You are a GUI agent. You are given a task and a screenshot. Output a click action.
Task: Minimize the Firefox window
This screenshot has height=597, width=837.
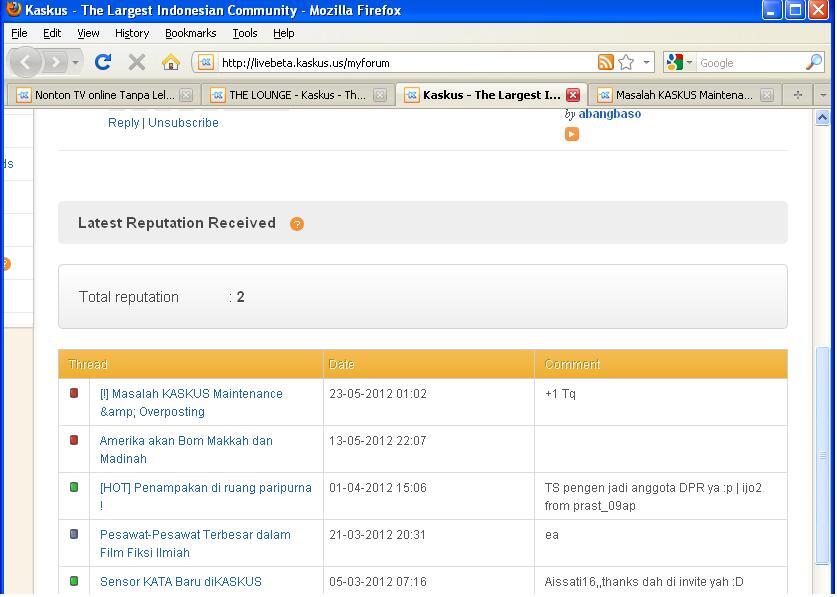click(772, 10)
